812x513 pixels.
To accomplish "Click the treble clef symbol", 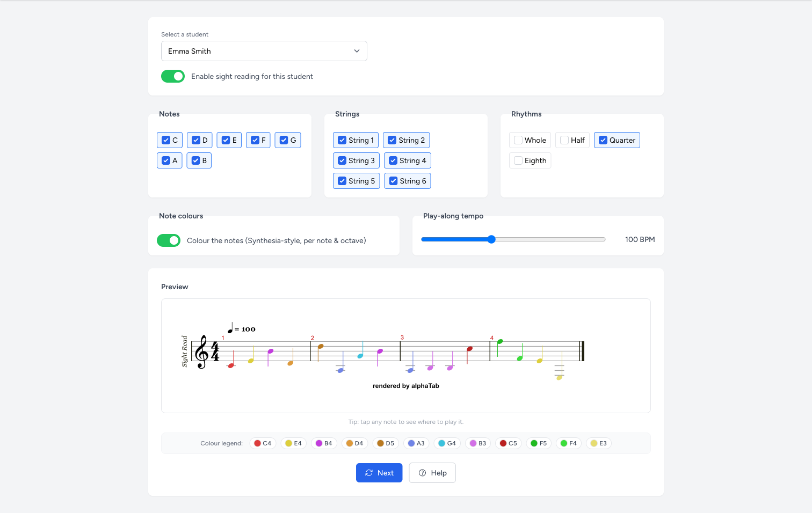I will click(x=201, y=352).
